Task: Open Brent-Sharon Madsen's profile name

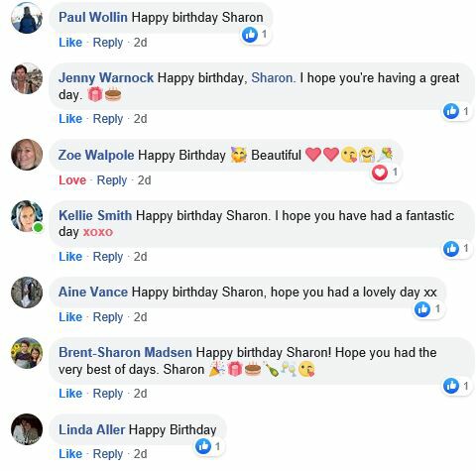Action: coord(125,352)
